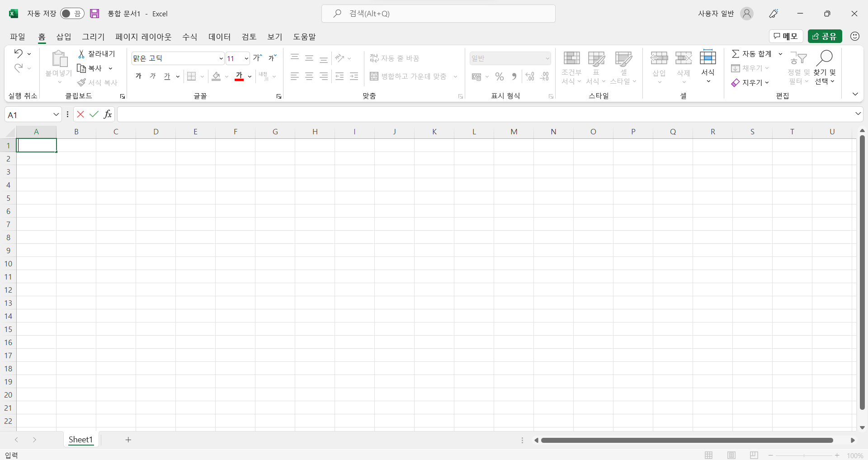
Task: Click the Save icon in title bar
Action: tap(94, 14)
